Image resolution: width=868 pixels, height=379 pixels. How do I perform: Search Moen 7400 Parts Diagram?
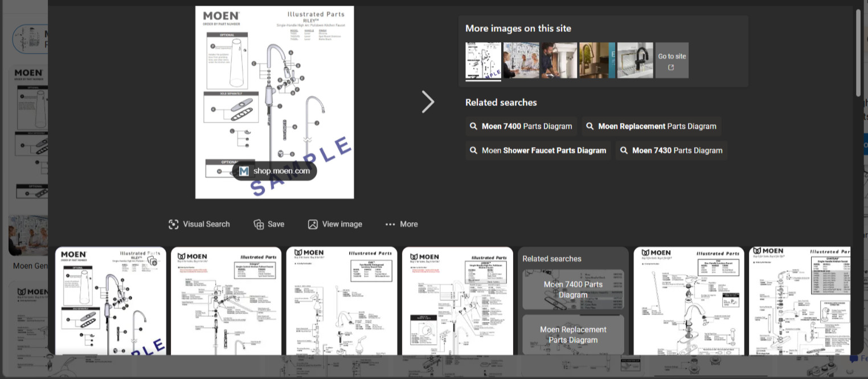pyautogui.click(x=521, y=127)
